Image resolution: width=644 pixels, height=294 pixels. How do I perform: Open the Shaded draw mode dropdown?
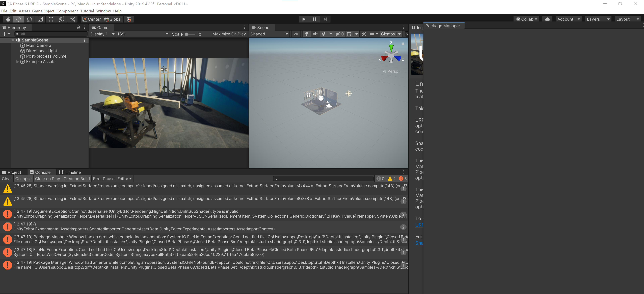point(269,34)
